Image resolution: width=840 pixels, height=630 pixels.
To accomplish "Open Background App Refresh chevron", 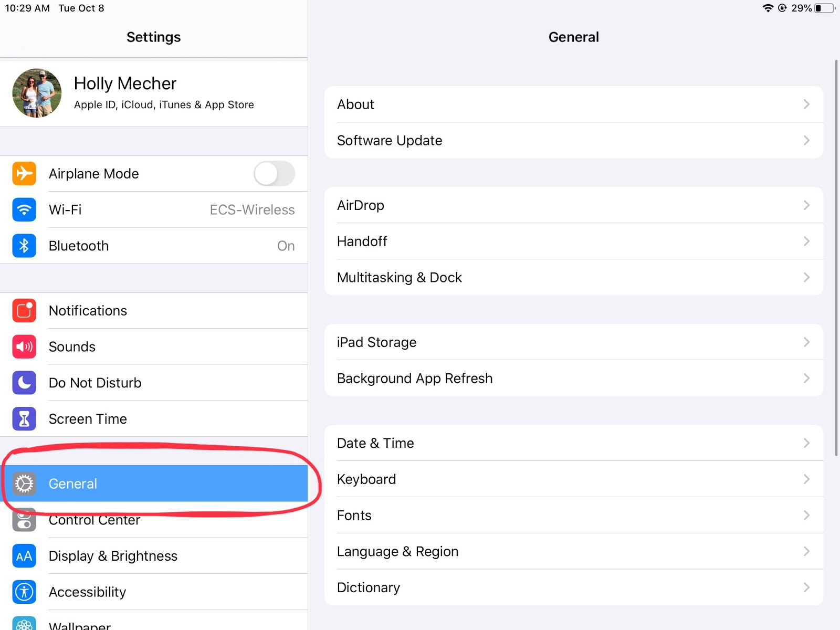I will pos(806,379).
